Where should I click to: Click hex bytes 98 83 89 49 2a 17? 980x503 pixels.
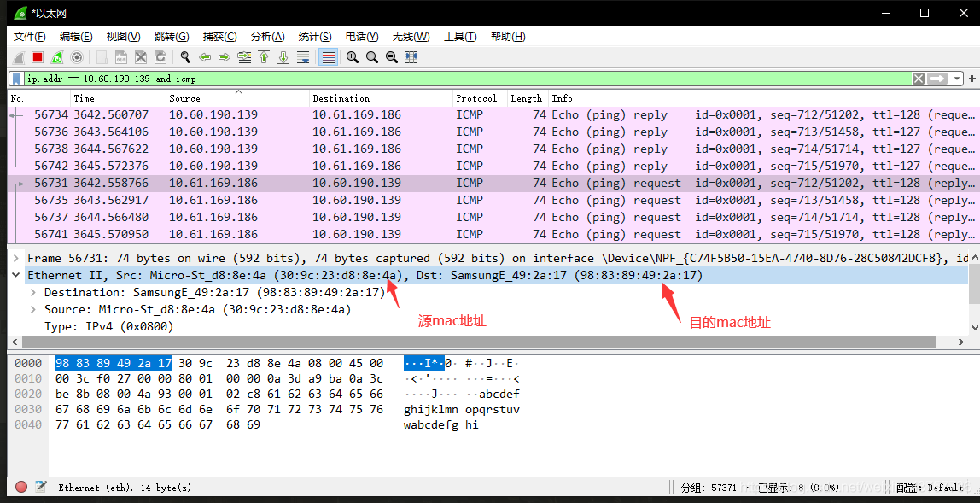[114, 363]
